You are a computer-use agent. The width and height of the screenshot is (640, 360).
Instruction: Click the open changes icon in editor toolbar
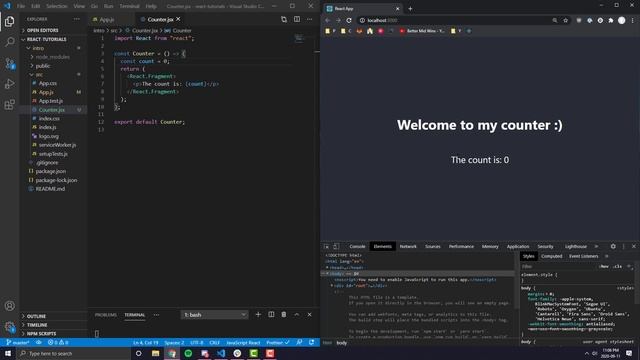(x=284, y=19)
